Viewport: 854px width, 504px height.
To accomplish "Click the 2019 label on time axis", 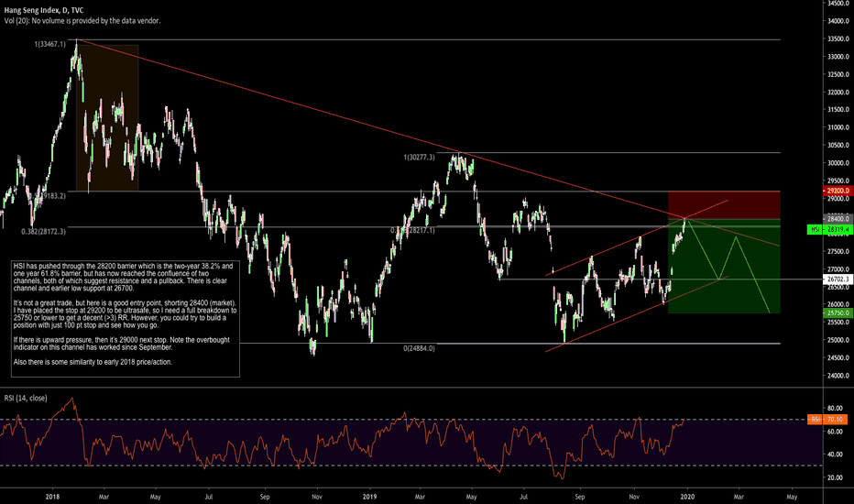I will coord(370,497).
